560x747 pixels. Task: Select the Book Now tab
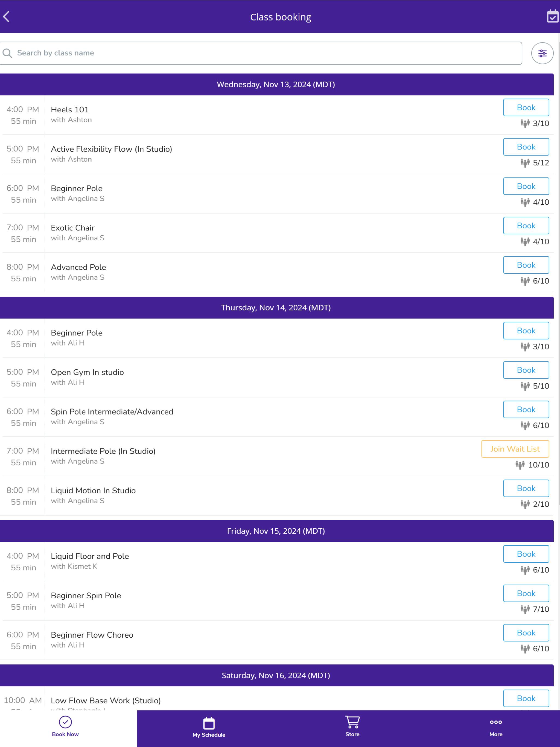tap(65, 726)
